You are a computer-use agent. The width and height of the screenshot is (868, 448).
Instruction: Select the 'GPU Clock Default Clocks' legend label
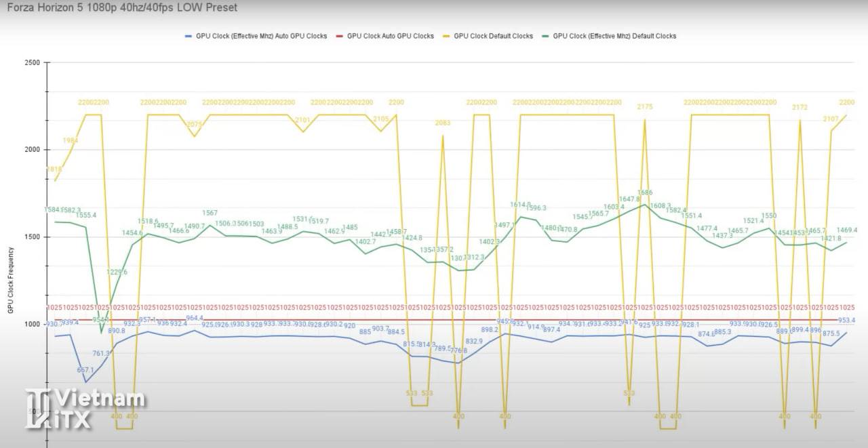point(493,36)
